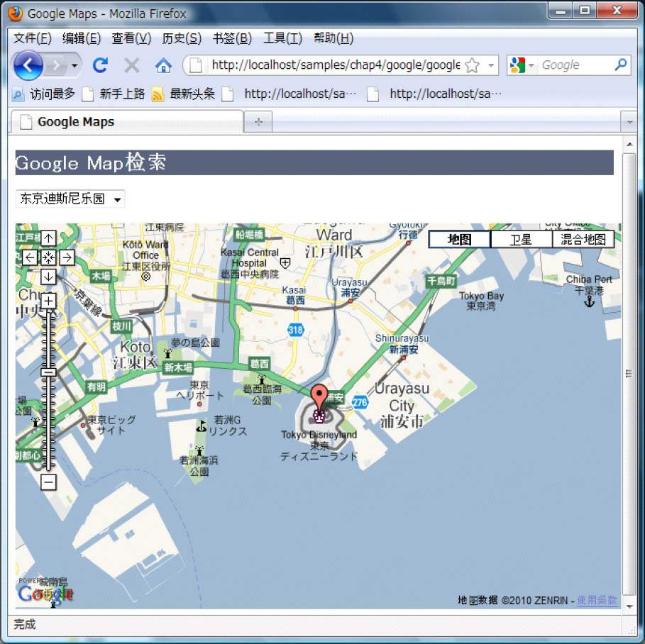Select the Google Maps tab
The width and height of the screenshot is (645, 644).
point(127,122)
